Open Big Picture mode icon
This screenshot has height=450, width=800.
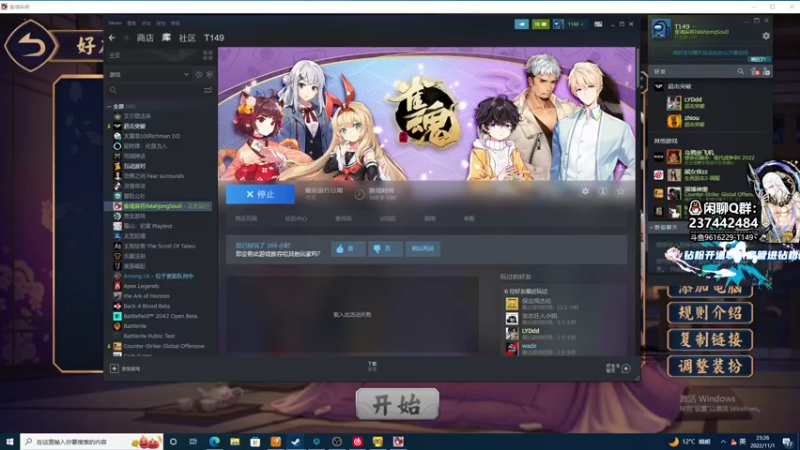[598, 24]
